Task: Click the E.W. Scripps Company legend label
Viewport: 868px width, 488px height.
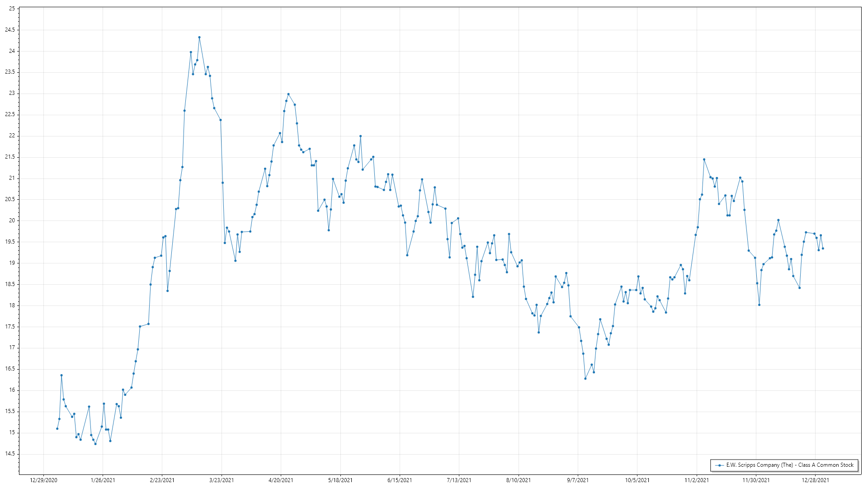Action: tap(790, 465)
